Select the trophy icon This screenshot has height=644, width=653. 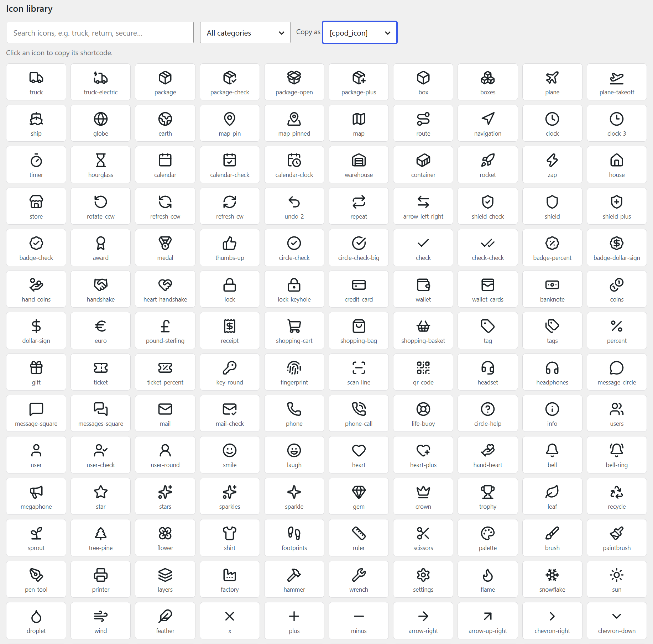(x=488, y=496)
